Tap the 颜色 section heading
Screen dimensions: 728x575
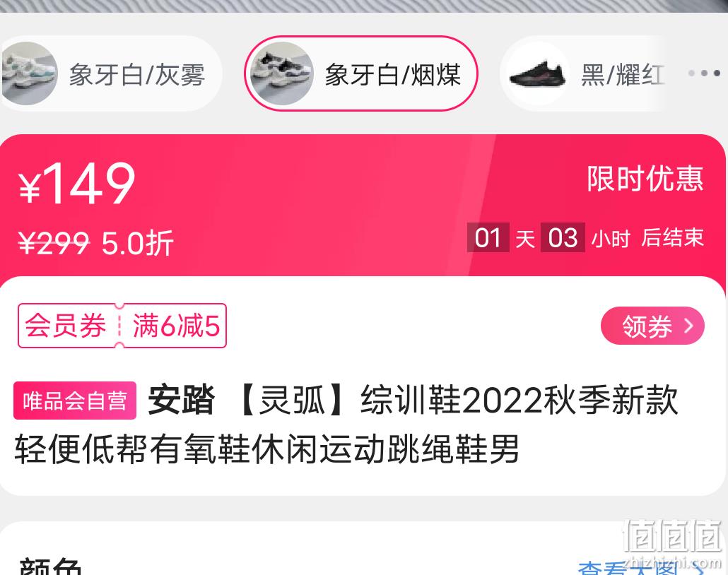pos(51,567)
